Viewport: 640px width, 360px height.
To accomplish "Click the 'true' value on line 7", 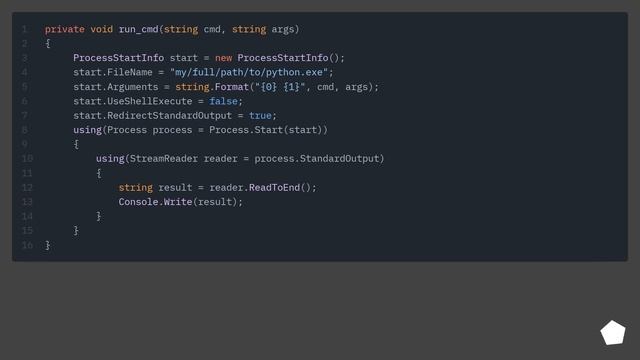I will pyautogui.click(x=260, y=116).
